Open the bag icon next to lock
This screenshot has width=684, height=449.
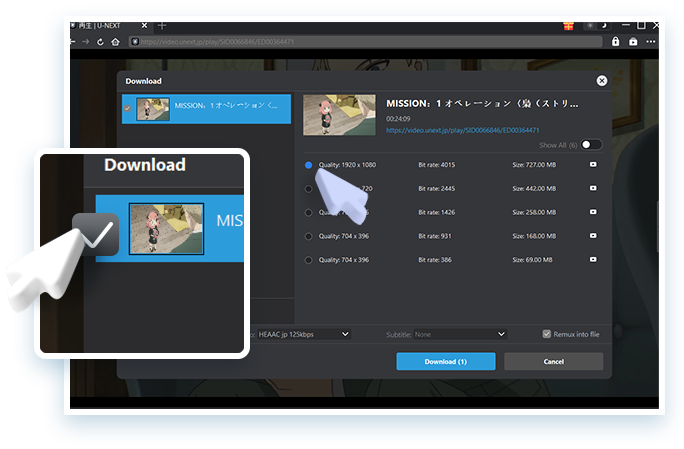click(633, 42)
